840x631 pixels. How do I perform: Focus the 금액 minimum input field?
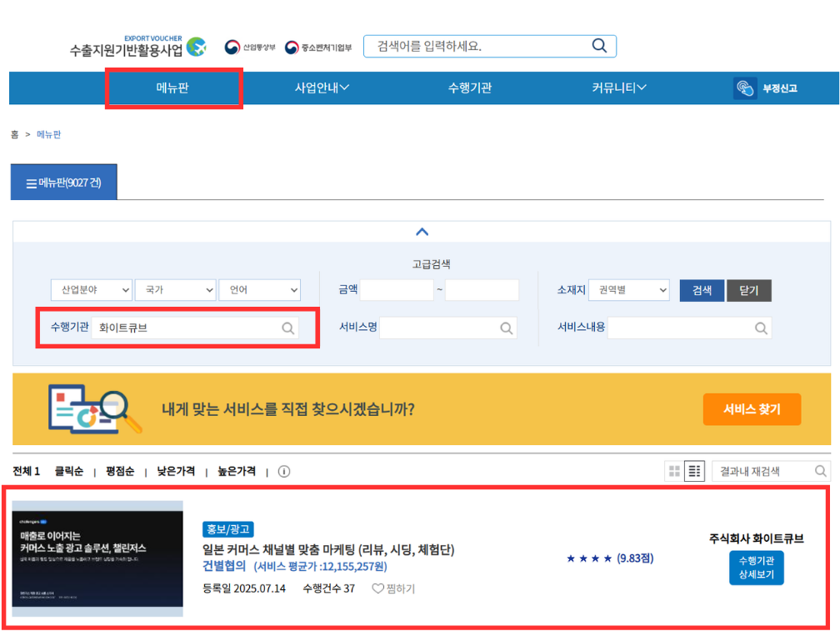pos(397,290)
